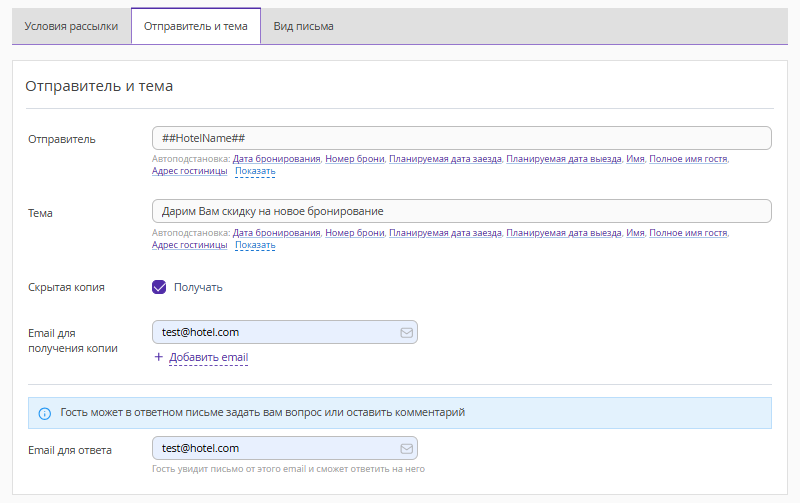Focus the Email для ответа input field
This screenshot has height=503, width=800.
point(275,449)
